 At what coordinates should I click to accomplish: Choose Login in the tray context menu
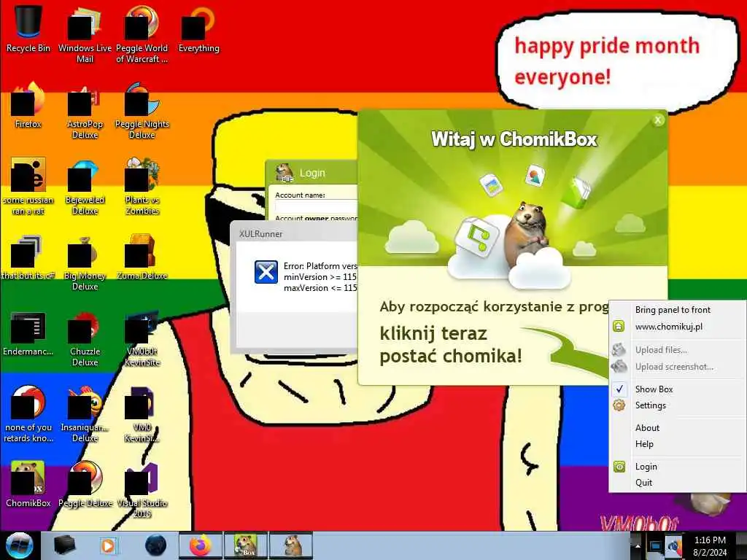coord(646,467)
